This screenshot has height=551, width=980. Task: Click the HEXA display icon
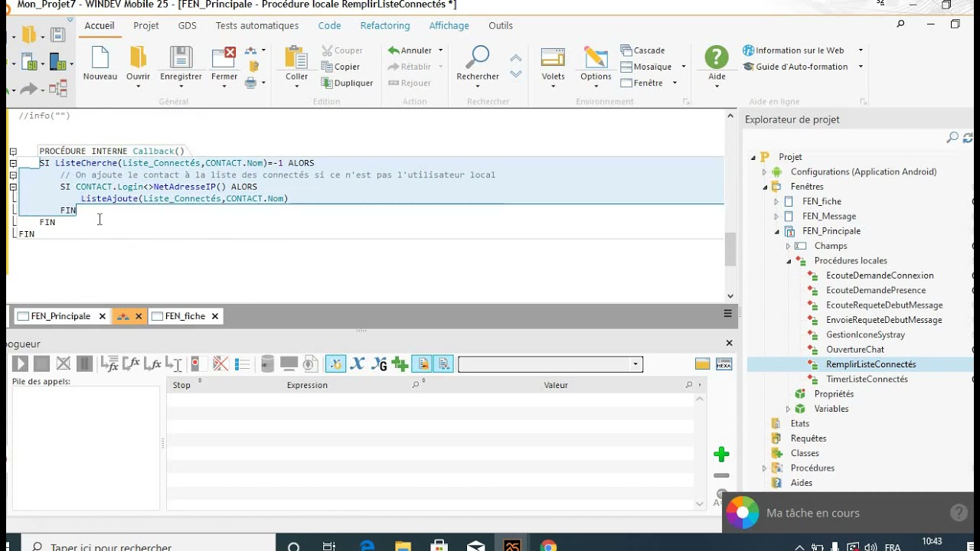click(724, 364)
